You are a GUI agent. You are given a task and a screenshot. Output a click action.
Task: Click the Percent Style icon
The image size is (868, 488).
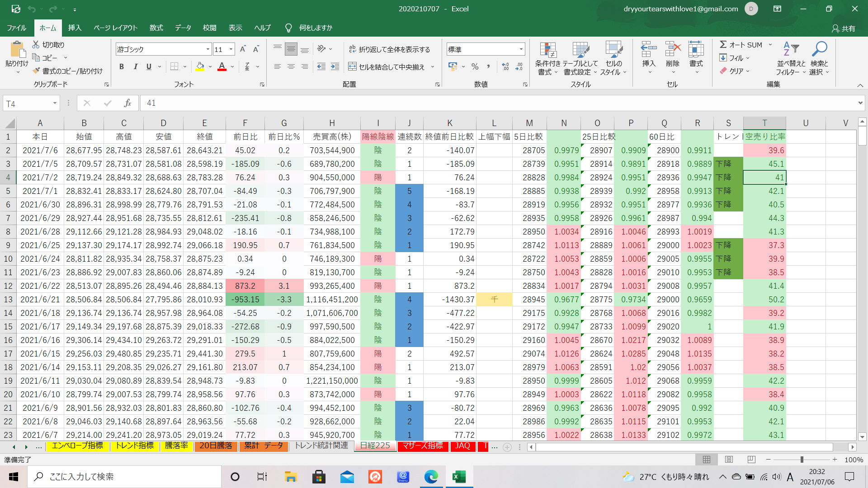475,67
